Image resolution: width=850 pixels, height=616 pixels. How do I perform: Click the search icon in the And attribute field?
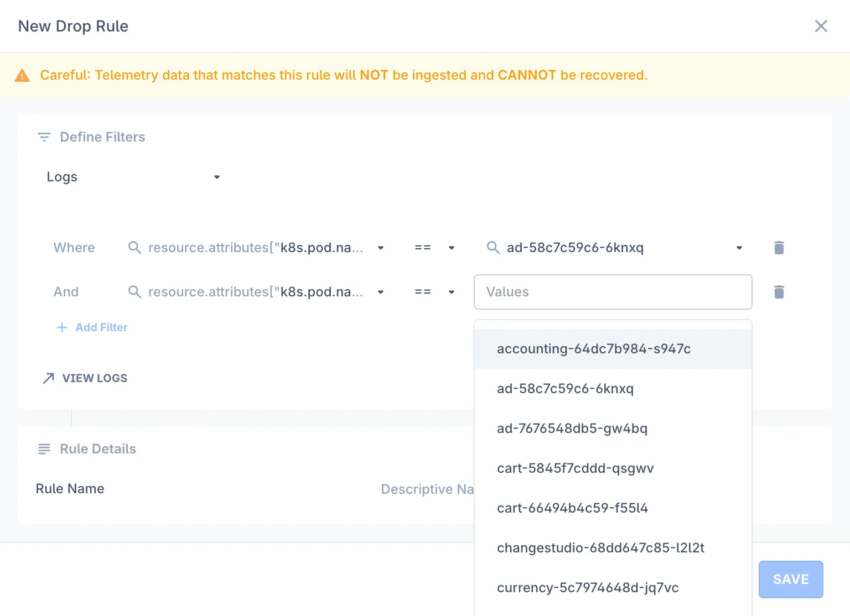click(x=134, y=291)
